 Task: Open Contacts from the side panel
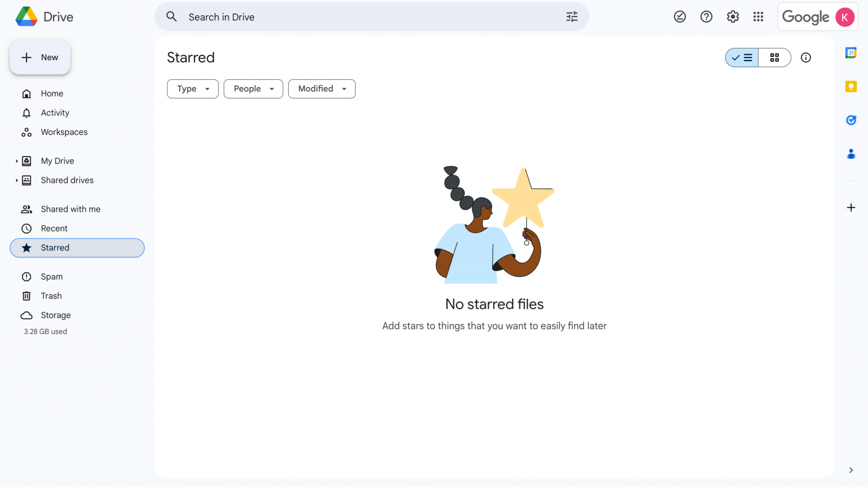coord(851,154)
